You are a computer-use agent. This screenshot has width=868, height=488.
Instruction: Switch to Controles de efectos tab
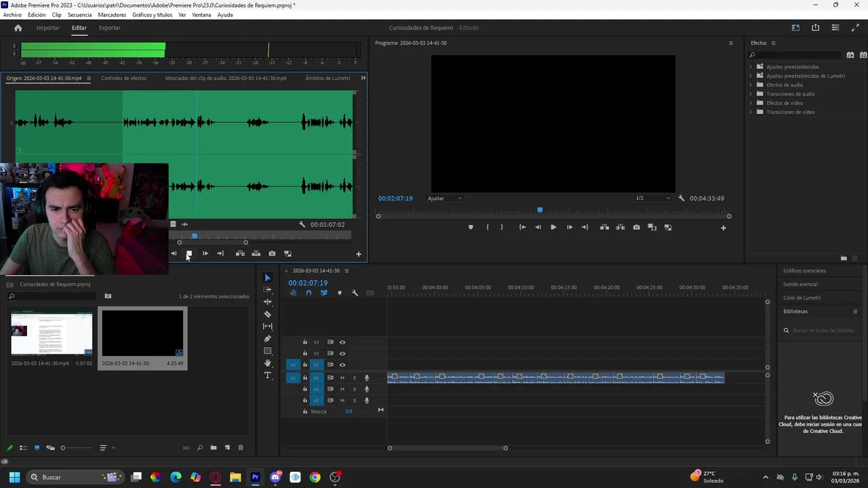coord(123,78)
